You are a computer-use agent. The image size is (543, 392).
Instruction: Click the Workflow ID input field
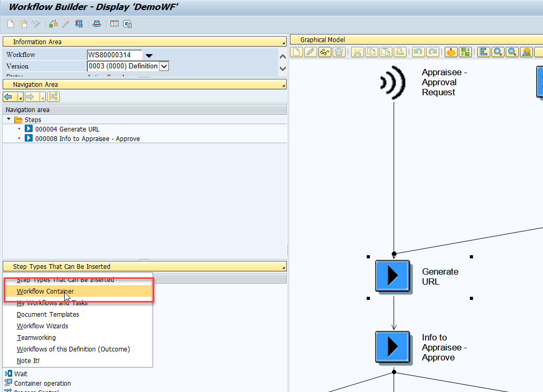[x=114, y=55]
